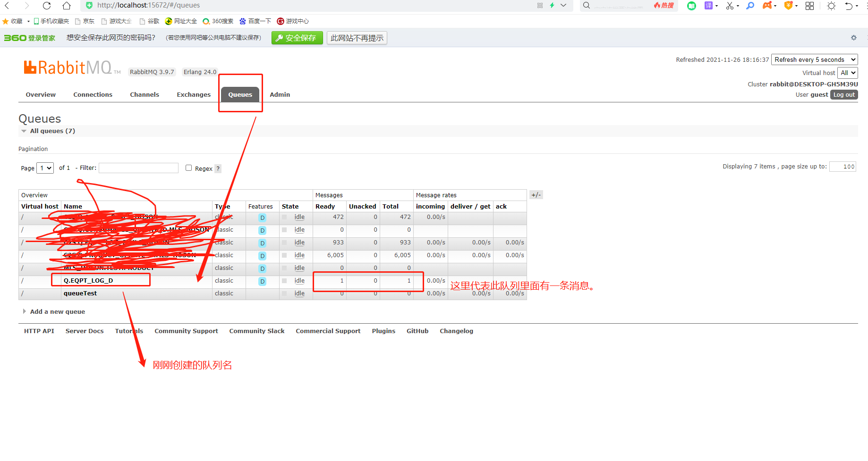Open the Changelog footer link
The height and width of the screenshot is (461, 868).
(456, 331)
